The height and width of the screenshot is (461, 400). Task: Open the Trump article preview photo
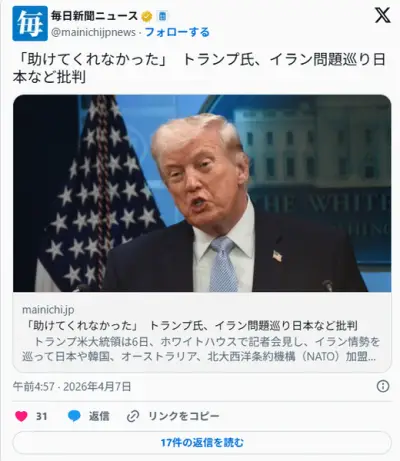tap(202, 193)
